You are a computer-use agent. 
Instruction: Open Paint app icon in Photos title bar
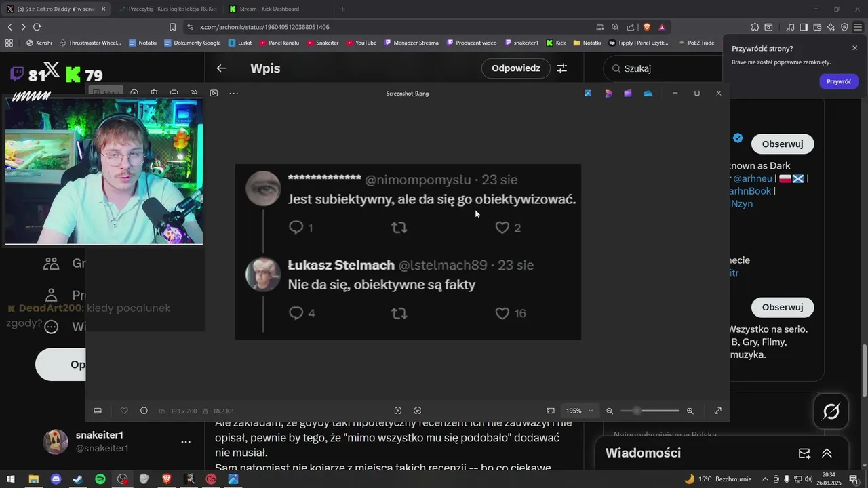pos(588,93)
